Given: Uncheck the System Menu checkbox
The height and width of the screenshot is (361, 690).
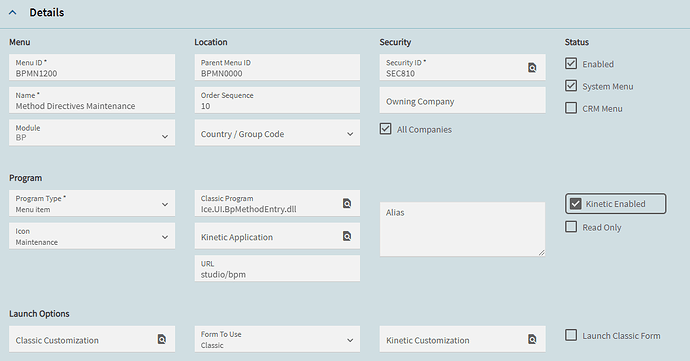Looking at the screenshot, I should (x=571, y=86).
